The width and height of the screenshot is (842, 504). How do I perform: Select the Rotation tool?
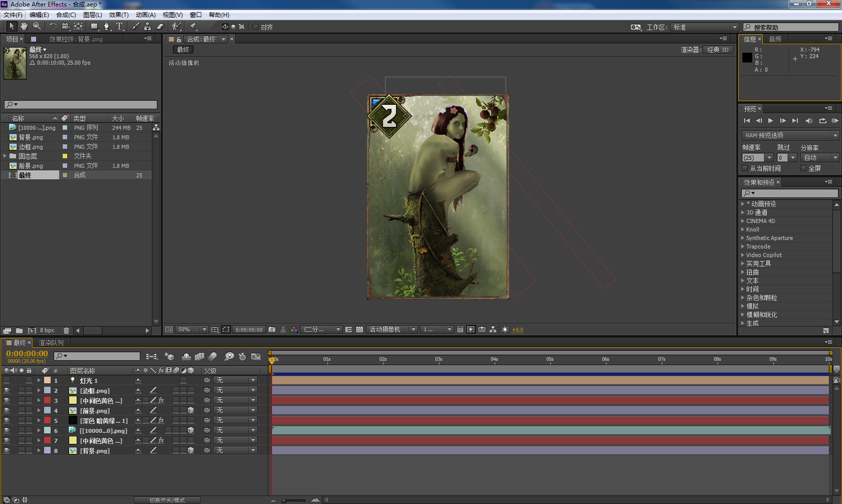(x=53, y=26)
